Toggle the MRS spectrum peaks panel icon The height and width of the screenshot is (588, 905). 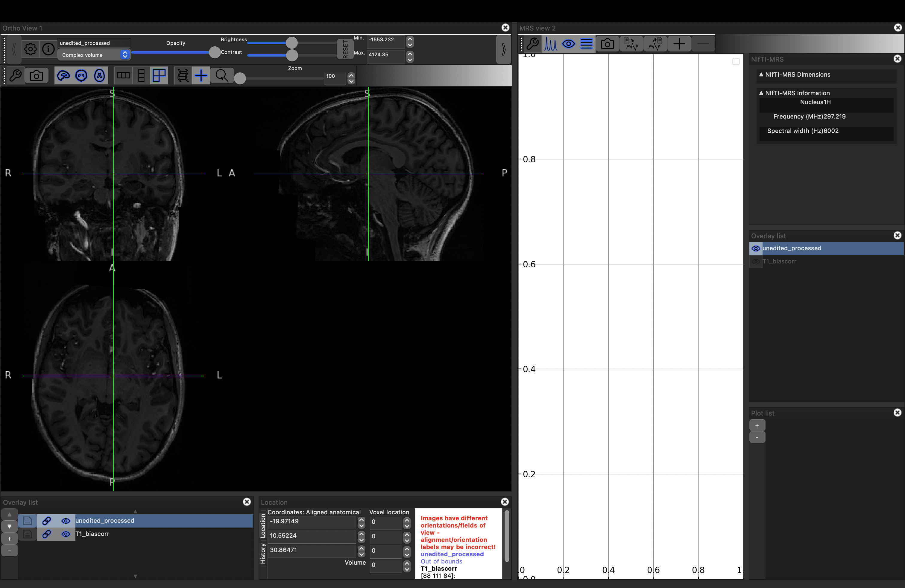[550, 44]
